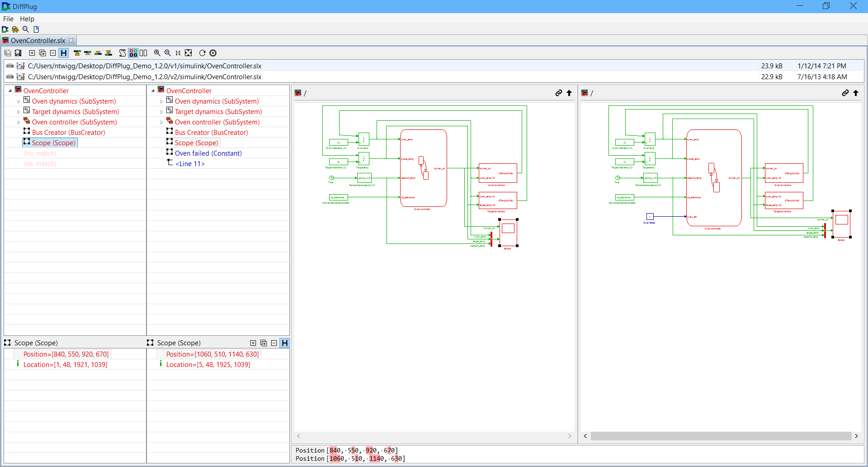The image size is (868, 467).
Task: Select Scope (Scope) in left tree
Action: [53, 143]
